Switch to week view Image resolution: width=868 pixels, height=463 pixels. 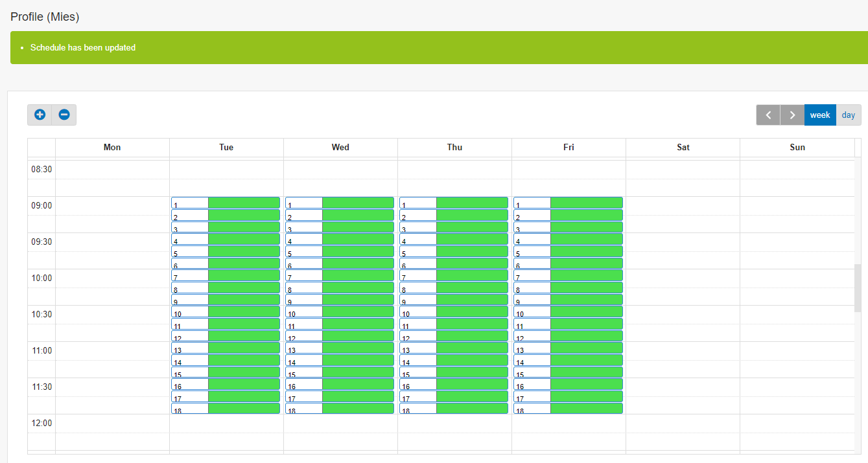click(820, 115)
